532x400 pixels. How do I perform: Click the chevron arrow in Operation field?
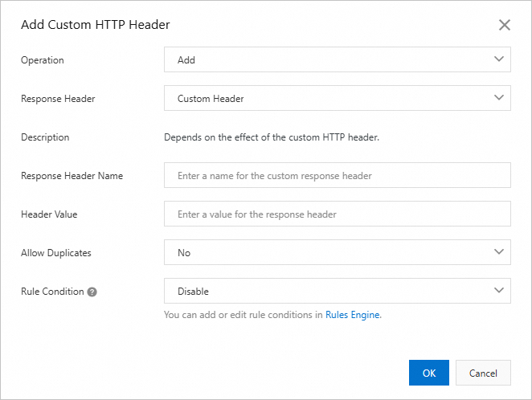(x=499, y=59)
